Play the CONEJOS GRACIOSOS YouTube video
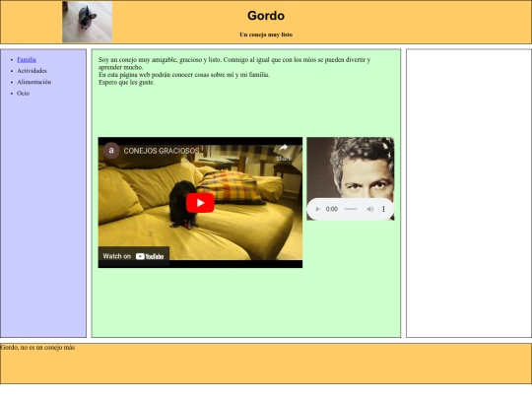Screen dimensions: 532x399 point(200,203)
